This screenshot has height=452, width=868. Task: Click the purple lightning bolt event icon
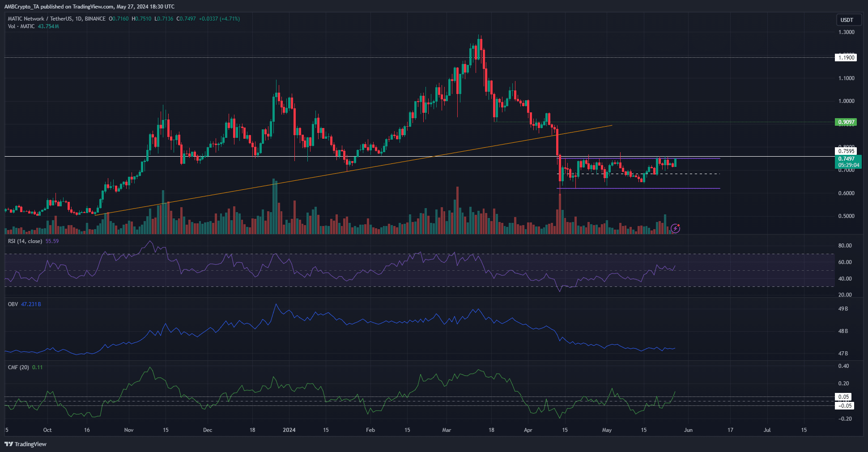click(676, 229)
